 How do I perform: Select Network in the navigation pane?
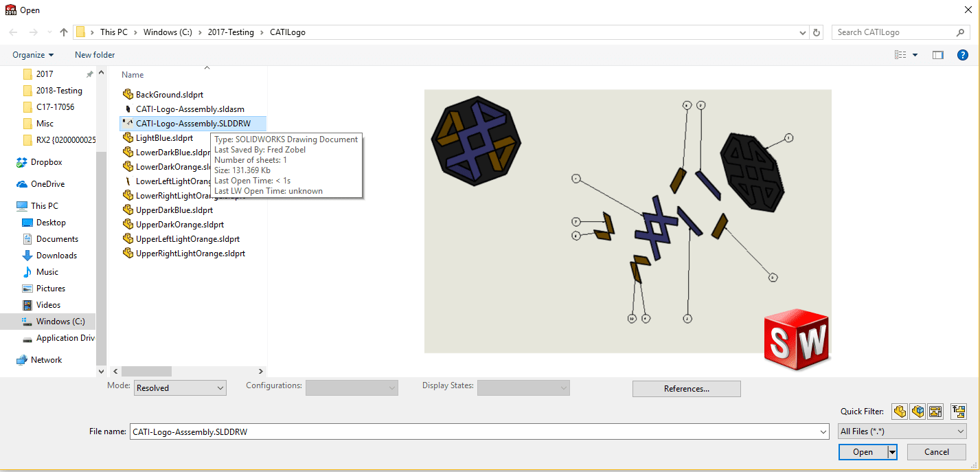coord(46,360)
